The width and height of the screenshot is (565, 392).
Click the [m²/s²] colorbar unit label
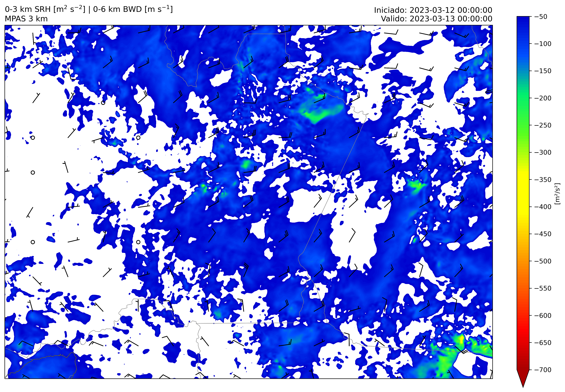coord(557,194)
